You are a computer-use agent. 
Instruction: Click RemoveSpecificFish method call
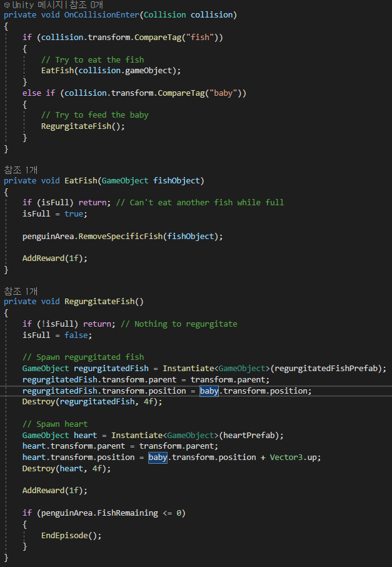point(121,236)
